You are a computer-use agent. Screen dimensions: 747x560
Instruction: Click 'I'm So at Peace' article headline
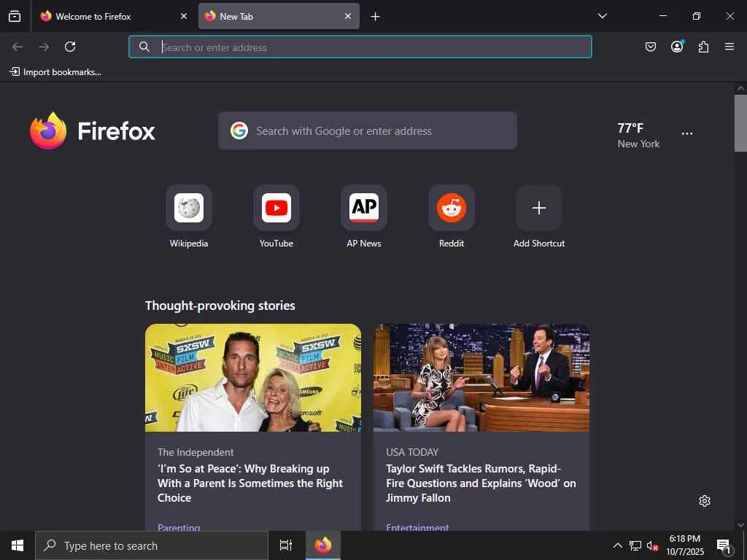(250, 483)
